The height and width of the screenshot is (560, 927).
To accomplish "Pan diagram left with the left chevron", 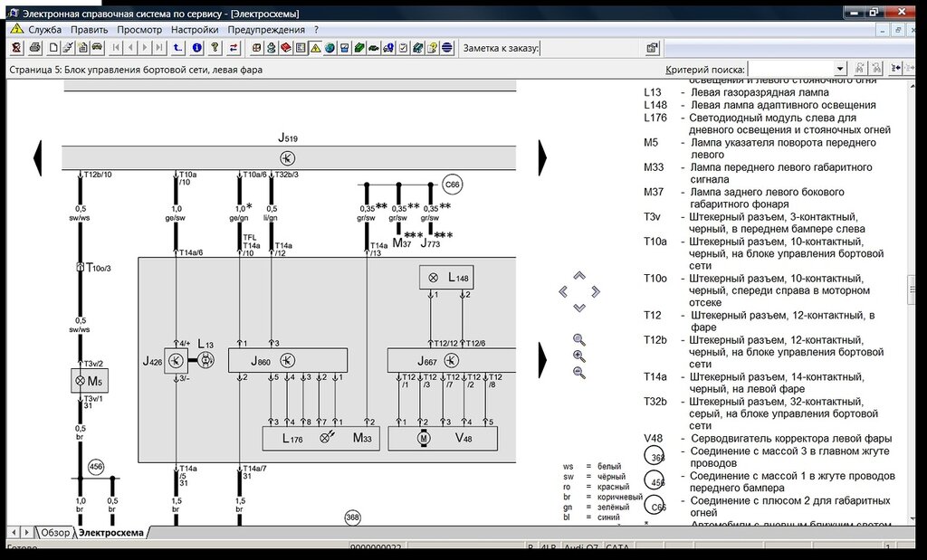I will pyautogui.click(x=563, y=291).
